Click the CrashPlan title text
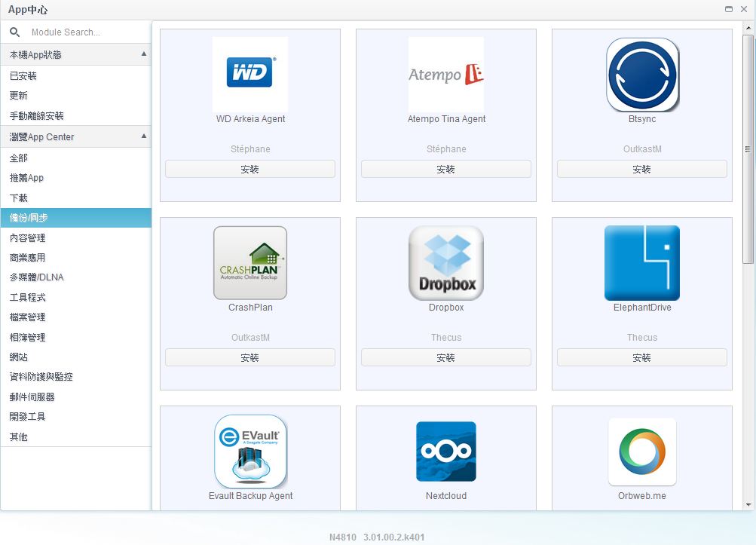 pos(250,308)
